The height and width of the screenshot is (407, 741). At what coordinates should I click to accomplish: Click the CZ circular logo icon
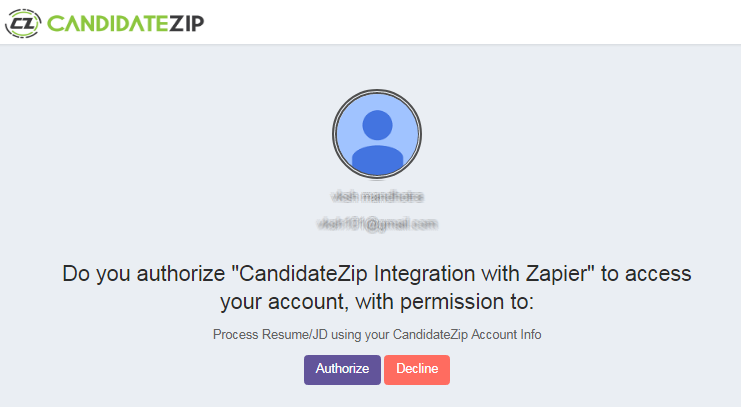pyautogui.click(x=23, y=23)
